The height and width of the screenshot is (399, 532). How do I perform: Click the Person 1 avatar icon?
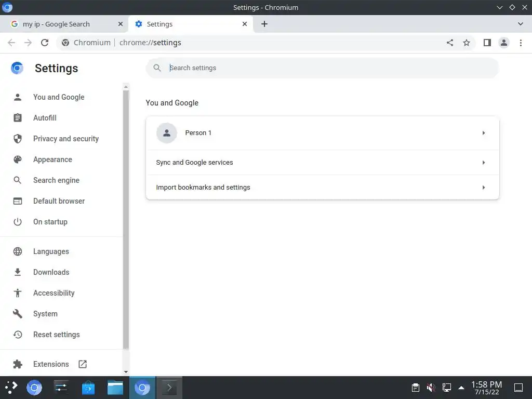pyautogui.click(x=167, y=133)
